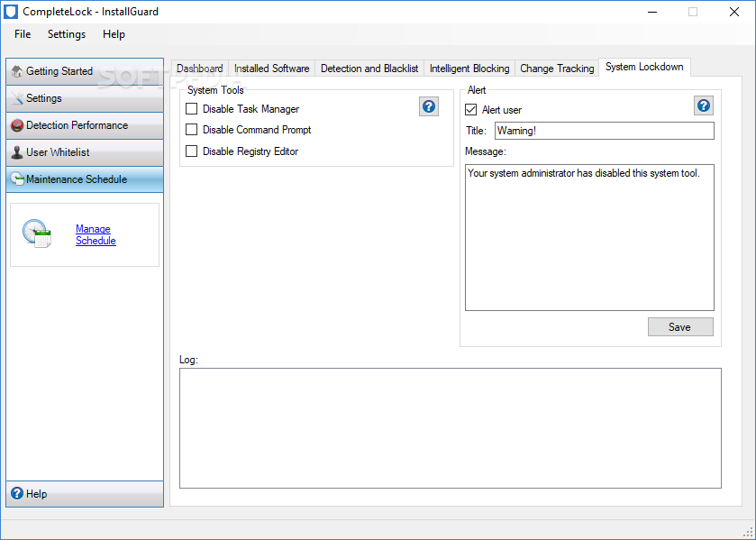Open Help section at sidebar bottom
756x540 pixels.
pyautogui.click(x=85, y=494)
